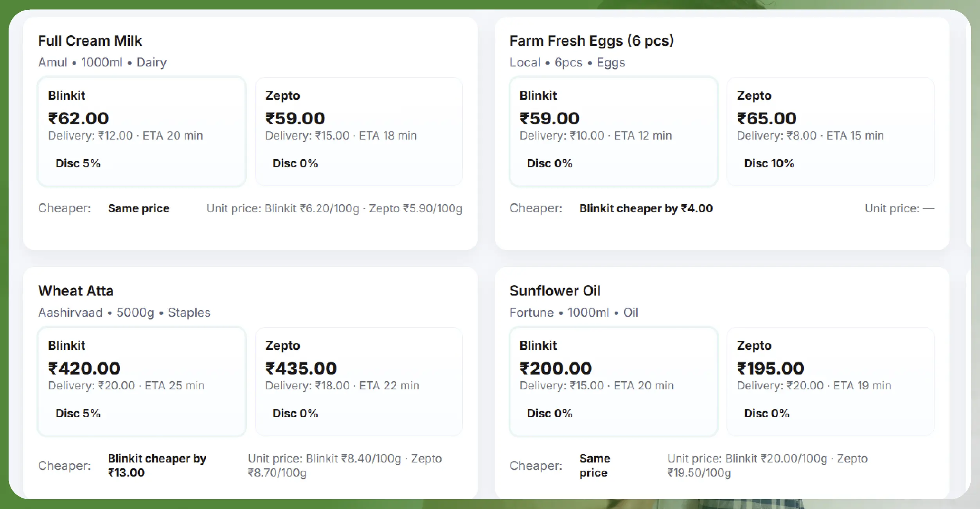
Task: Select Zepto ₹435.00 Wheat Atta offer card
Action: coord(358,381)
